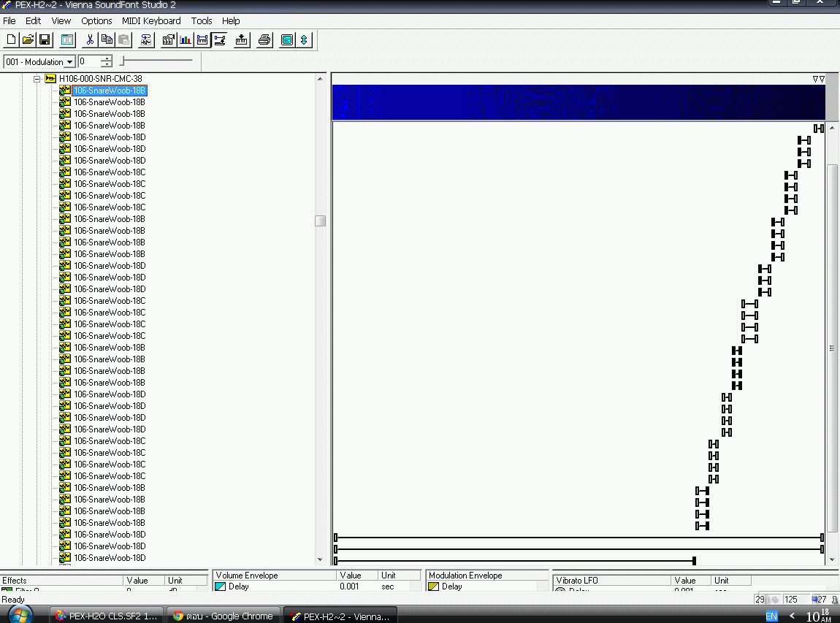The width and height of the screenshot is (840, 623).
Task: Click the Effects column header
Action: tap(61, 580)
